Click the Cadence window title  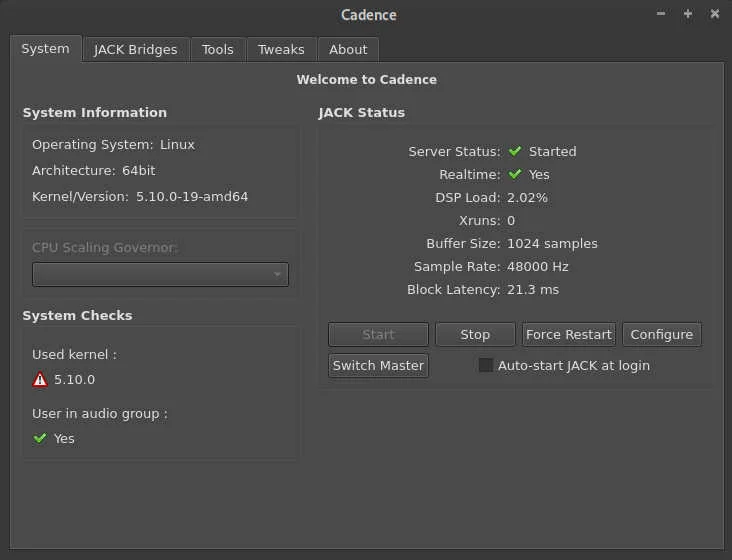(369, 15)
